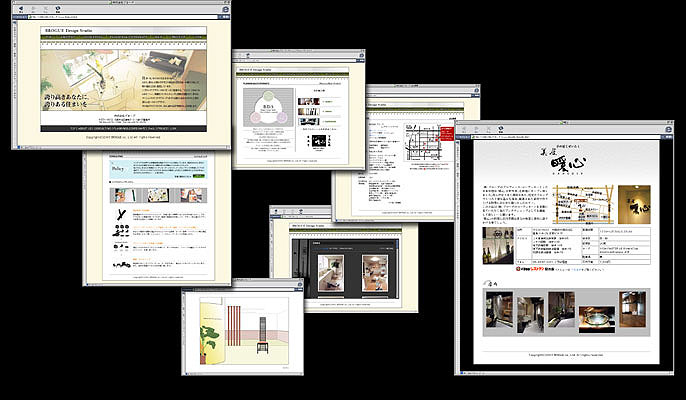Click the illuminated 暖心 signboard photo

(634, 204)
